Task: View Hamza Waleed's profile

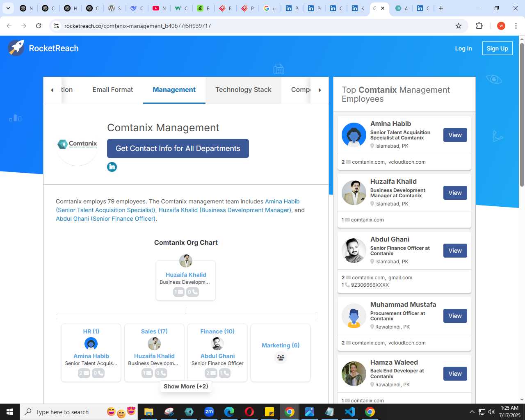Action: point(455,374)
